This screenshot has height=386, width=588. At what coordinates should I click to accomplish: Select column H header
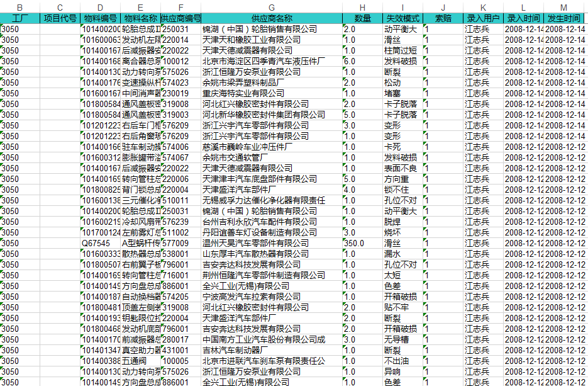click(x=362, y=8)
